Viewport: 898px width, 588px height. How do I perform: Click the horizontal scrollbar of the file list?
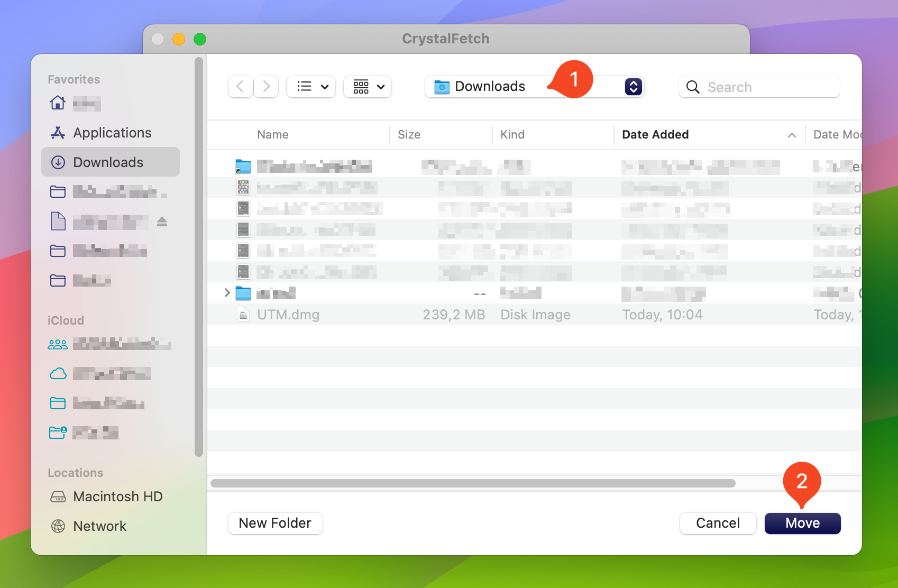click(x=473, y=483)
